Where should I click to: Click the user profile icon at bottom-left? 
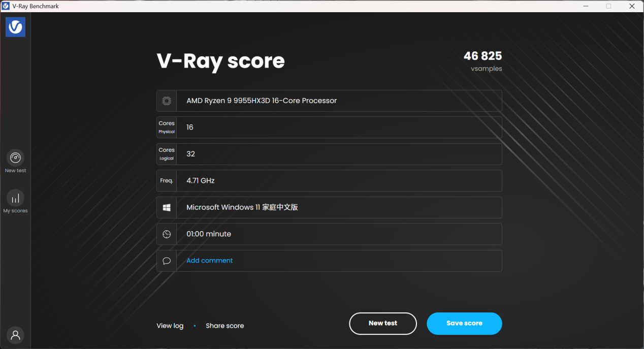point(15,335)
